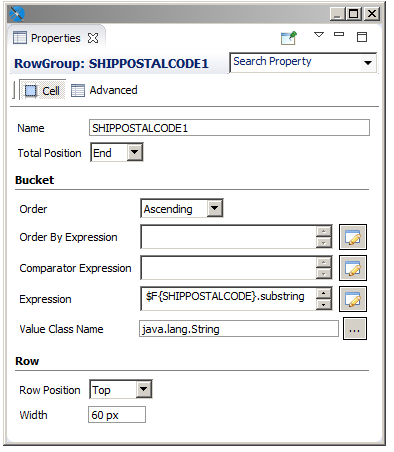Screen dimensions: 394x452
Task: Click the Value Class Name field
Action: [x=239, y=329]
